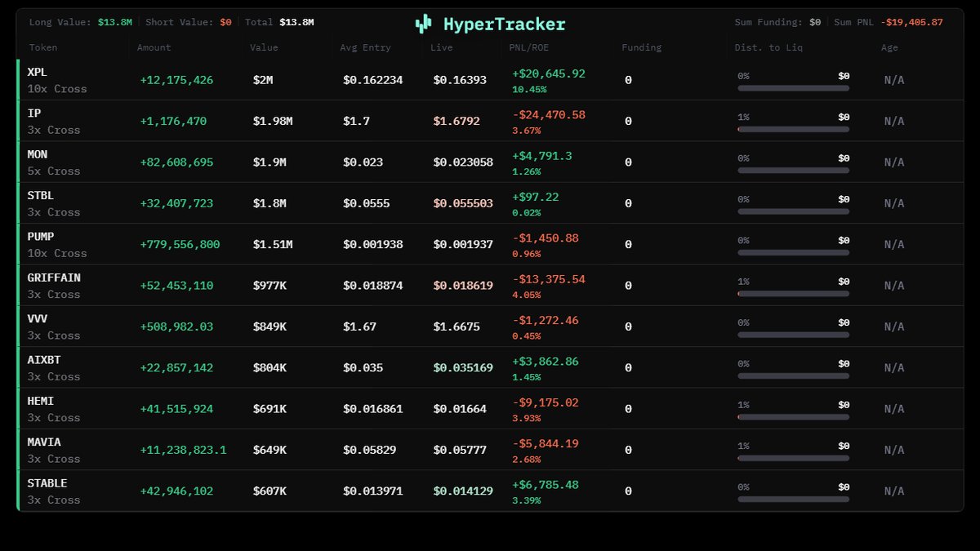Sort by the PNL/ROE column header
This screenshot has height=551, width=980.
point(529,47)
